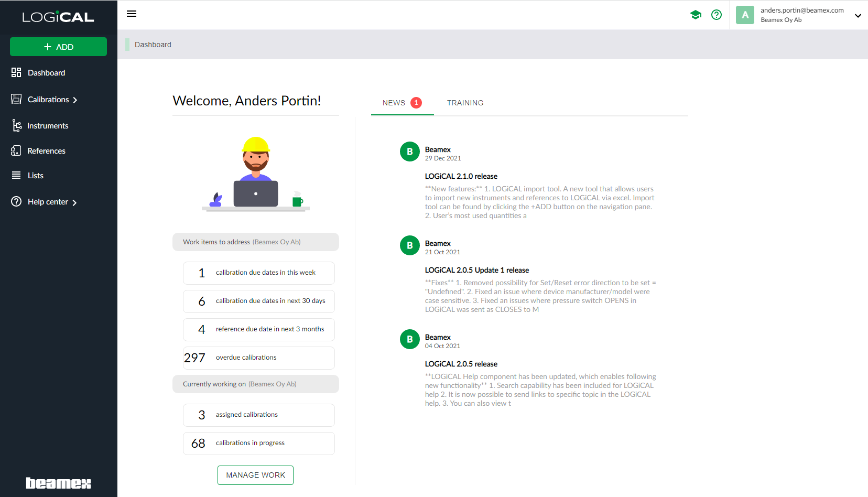868x497 pixels.
Task: Click the Dashboard breadcrumb label
Action: [x=153, y=45]
